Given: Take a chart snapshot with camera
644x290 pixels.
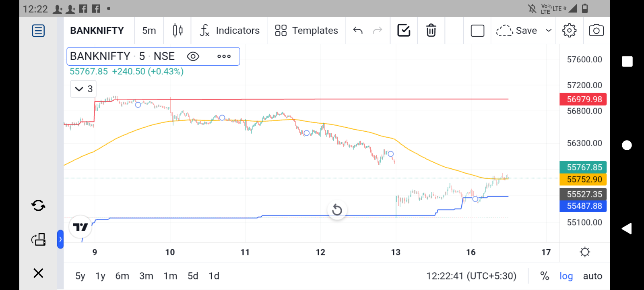Looking at the screenshot, I should point(596,31).
